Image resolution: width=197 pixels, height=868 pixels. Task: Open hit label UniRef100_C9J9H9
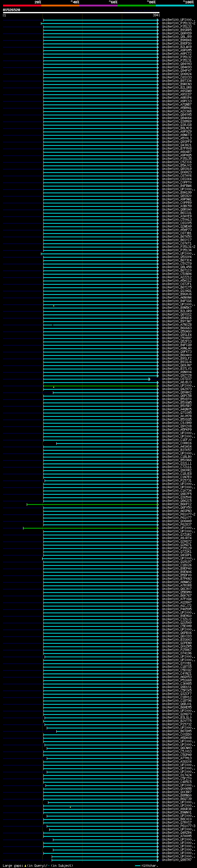pyautogui.click(x=177, y=423)
